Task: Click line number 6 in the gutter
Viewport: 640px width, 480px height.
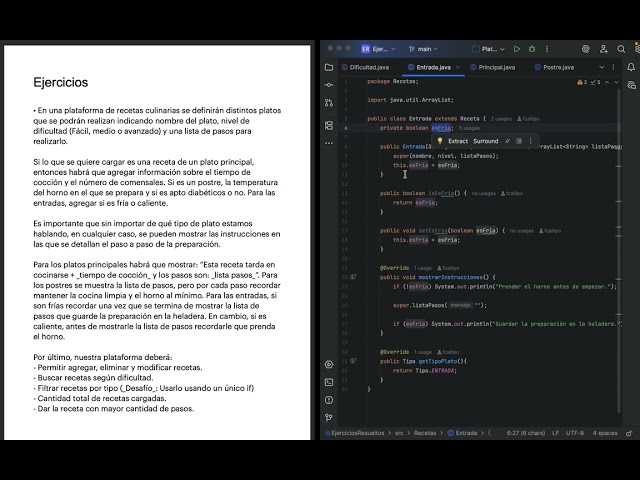Action: (346, 128)
